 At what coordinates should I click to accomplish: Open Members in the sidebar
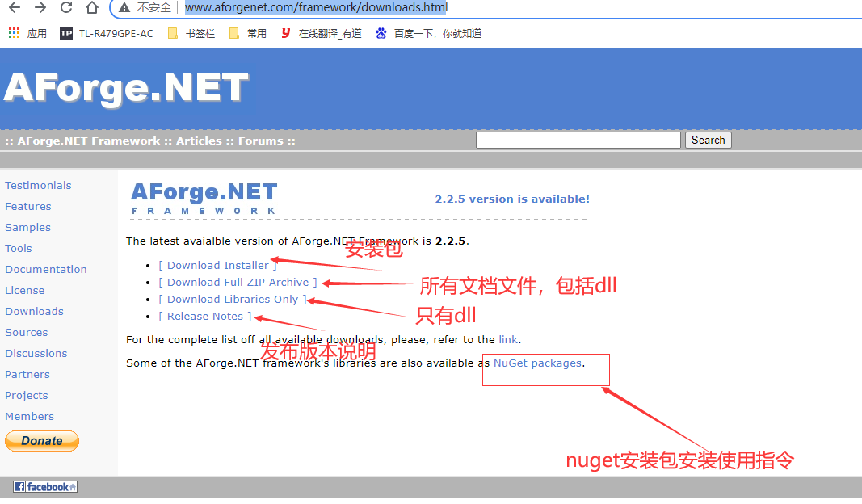[29, 417]
